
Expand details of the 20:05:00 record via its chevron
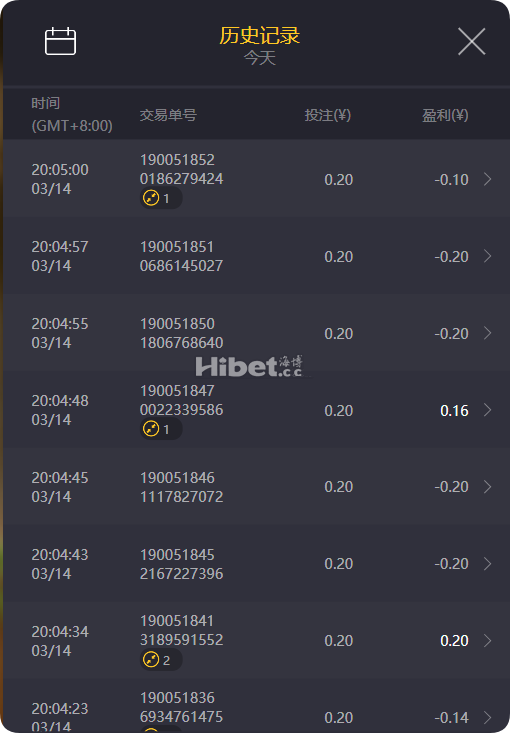(x=488, y=179)
